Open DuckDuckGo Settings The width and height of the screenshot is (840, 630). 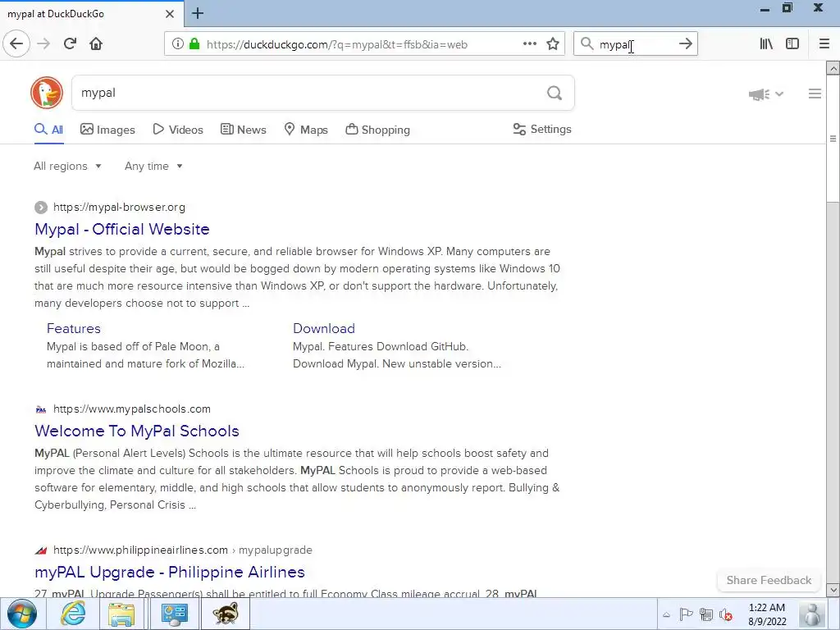(542, 129)
